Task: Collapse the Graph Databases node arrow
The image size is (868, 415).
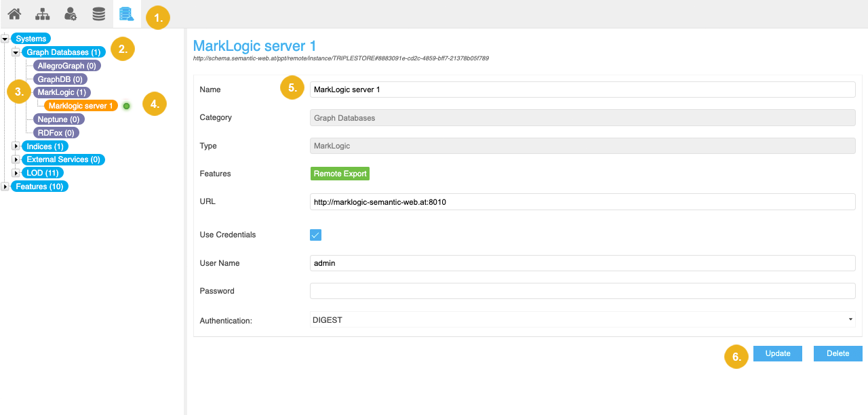Action: pos(16,52)
